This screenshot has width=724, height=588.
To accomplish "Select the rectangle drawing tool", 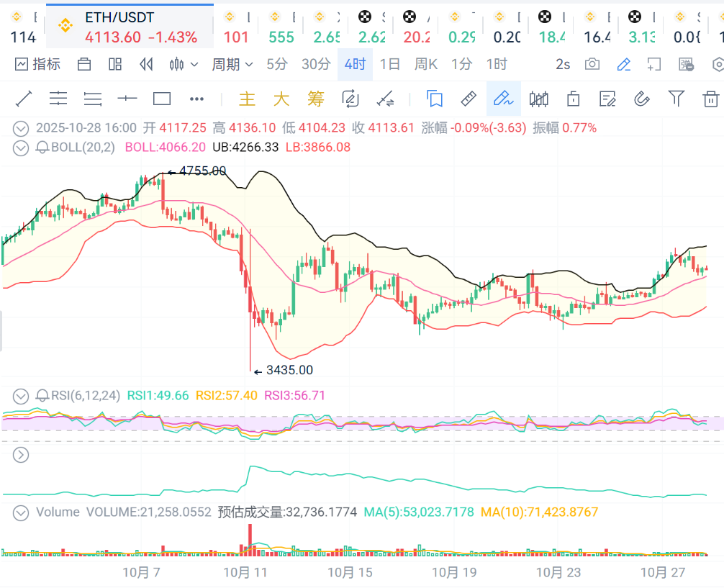I will tap(162, 99).
